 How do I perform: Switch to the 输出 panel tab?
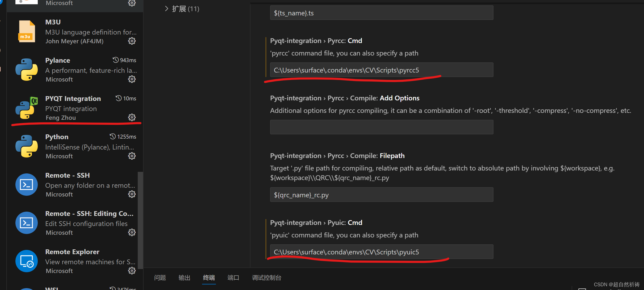tap(184, 277)
